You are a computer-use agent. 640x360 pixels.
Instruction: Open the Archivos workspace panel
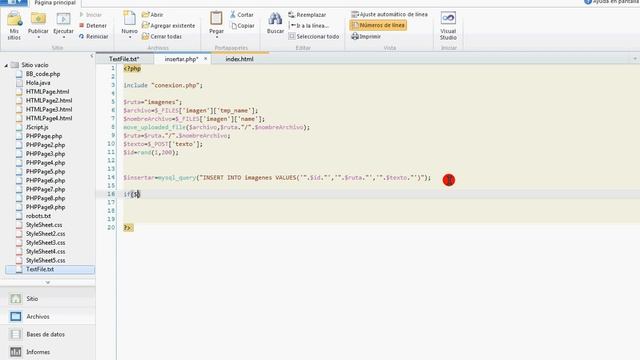[x=48, y=316]
